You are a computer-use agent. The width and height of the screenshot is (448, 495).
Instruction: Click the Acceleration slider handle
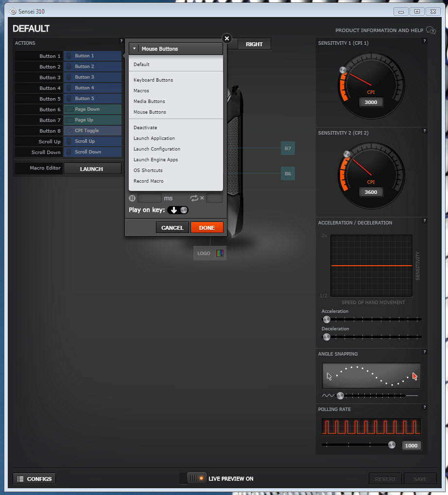(x=327, y=320)
